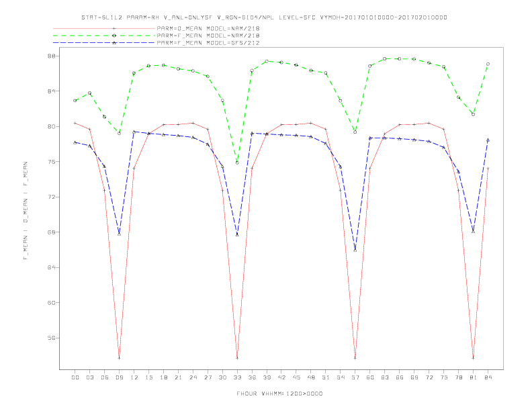Viewport: 532px width, 411px height.
Task: Click the x-axis tick label 63
Action: pyautogui.click(x=385, y=377)
